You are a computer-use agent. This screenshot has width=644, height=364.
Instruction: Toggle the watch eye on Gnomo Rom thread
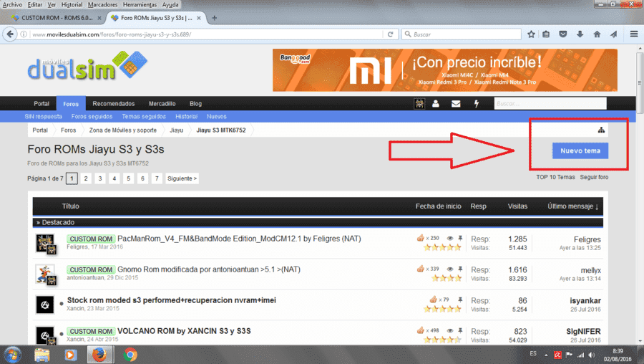(x=450, y=269)
